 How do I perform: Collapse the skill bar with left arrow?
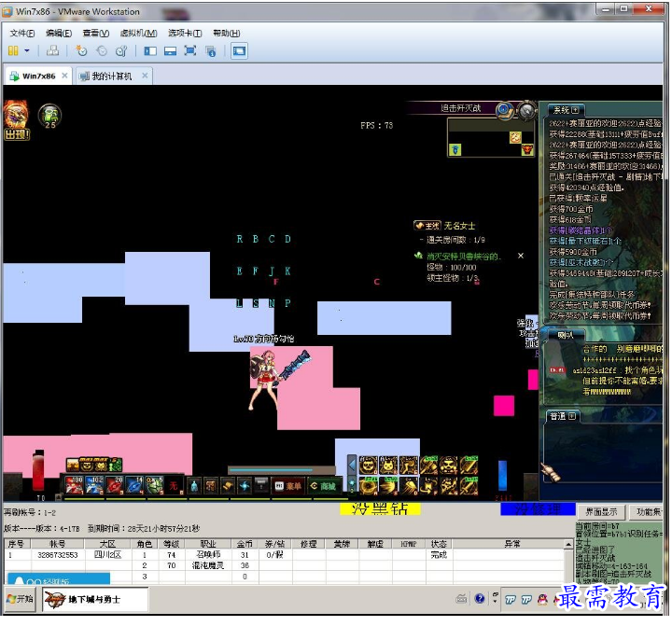click(x=352, y=465)
